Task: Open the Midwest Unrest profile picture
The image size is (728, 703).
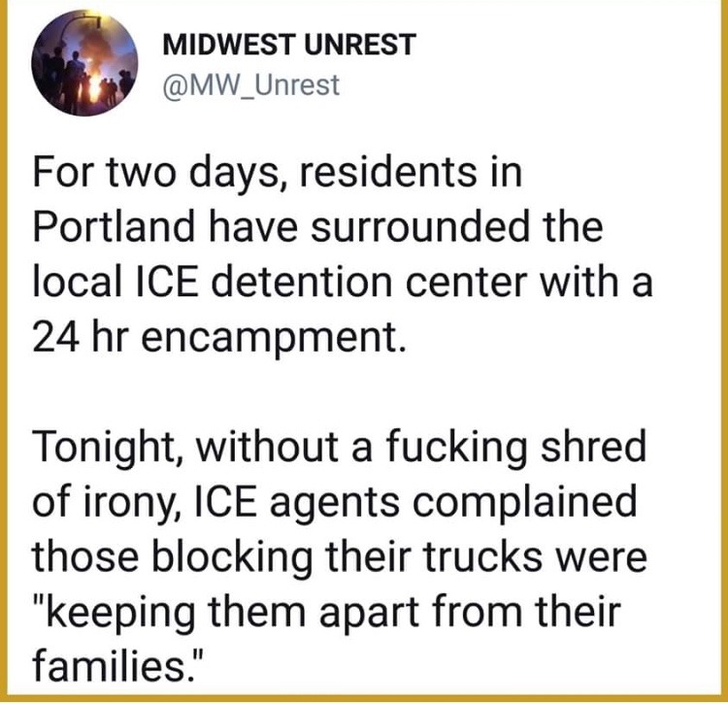Action: 84,63
